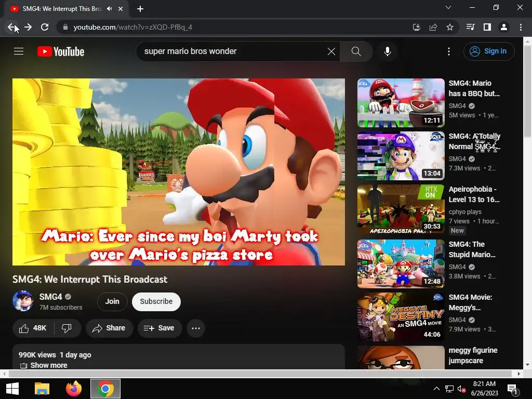Viewport: 532px width, 399px height.
Task: Open the SMG4 channel avatar
Action: pos(23,301)
